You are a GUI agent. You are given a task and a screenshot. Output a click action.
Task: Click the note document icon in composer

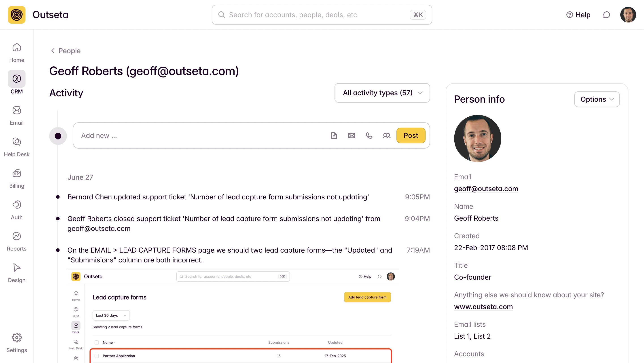[334, 135]
